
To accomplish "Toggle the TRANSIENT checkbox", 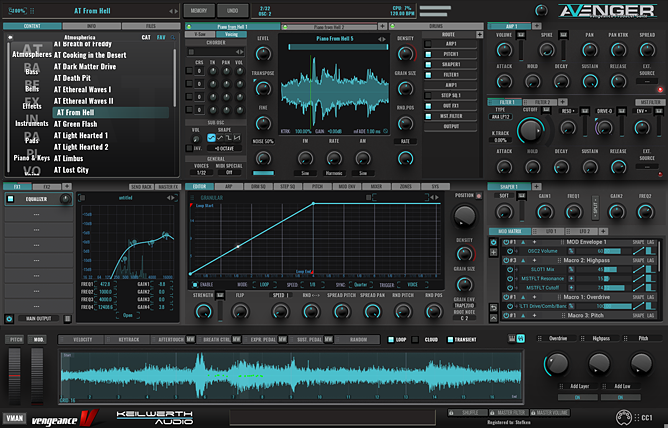I will (x=450, y=339).
